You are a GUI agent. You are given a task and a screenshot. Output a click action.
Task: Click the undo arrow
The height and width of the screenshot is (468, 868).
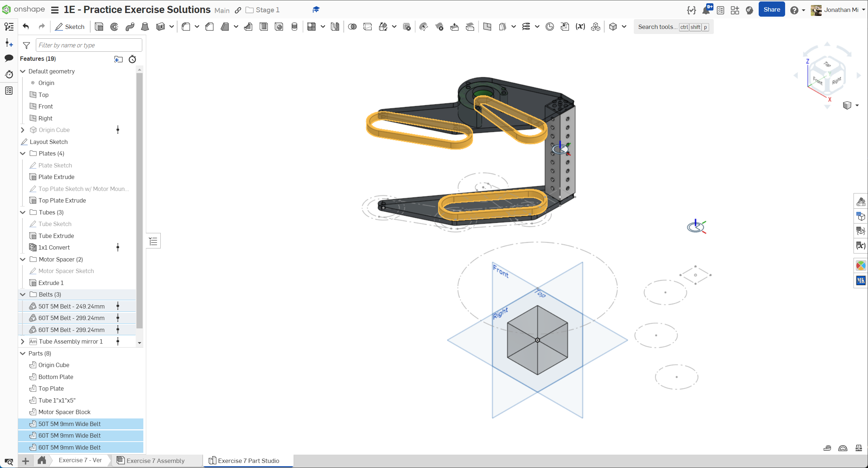point(26,26)
